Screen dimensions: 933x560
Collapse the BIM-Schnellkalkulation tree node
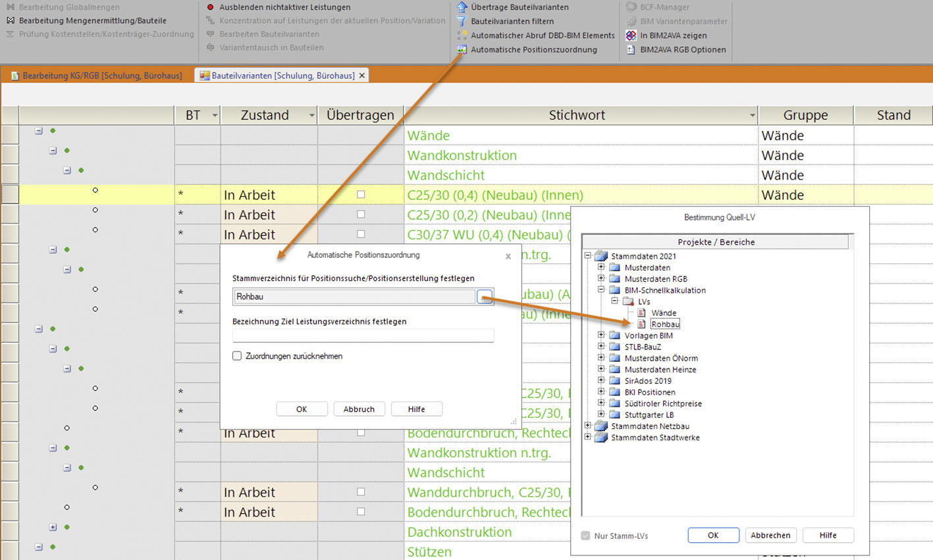(600, 290)
